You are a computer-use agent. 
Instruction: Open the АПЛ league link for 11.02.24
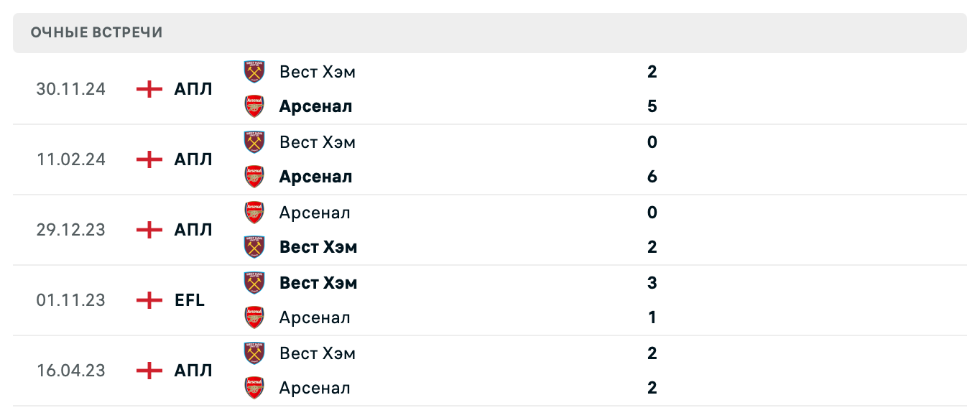click(191, 159)
